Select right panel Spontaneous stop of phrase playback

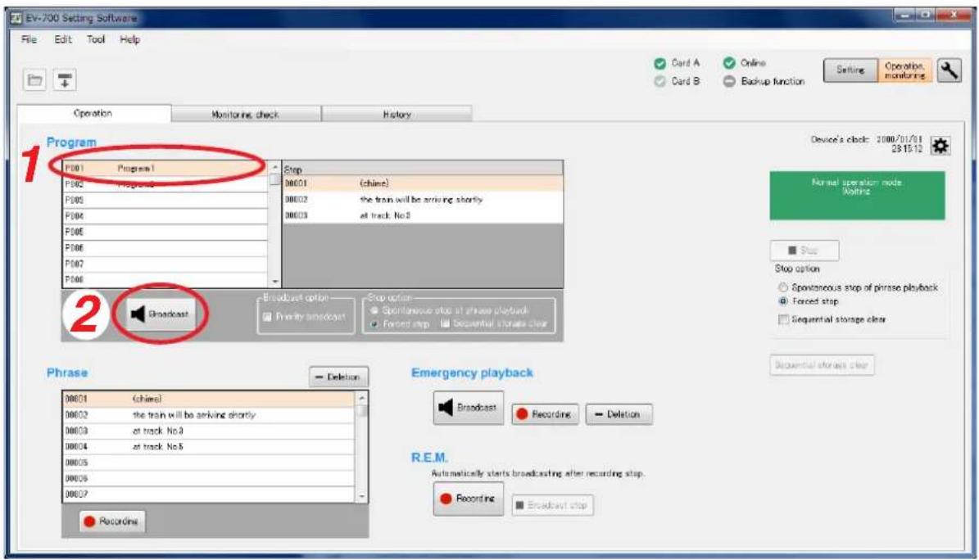[783, 288]
